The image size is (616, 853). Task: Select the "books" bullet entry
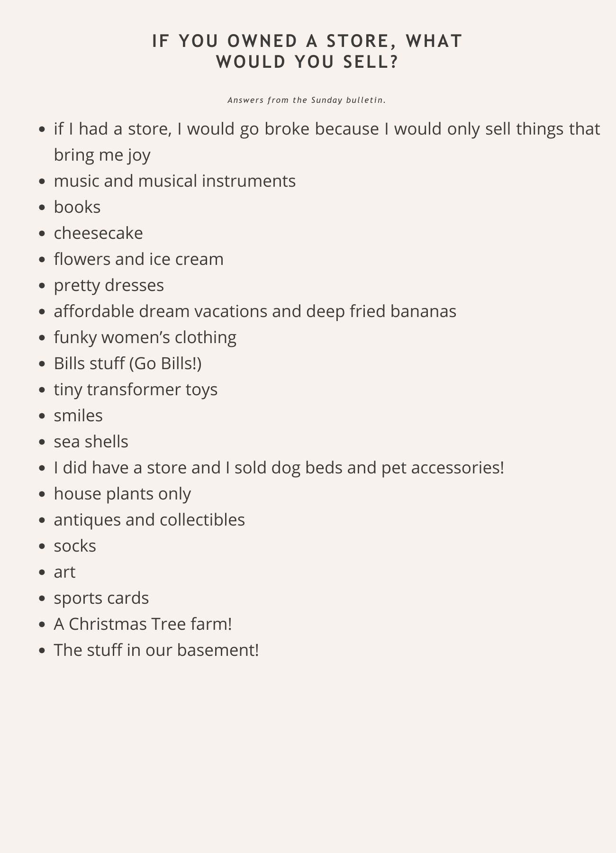click(77, 207)
